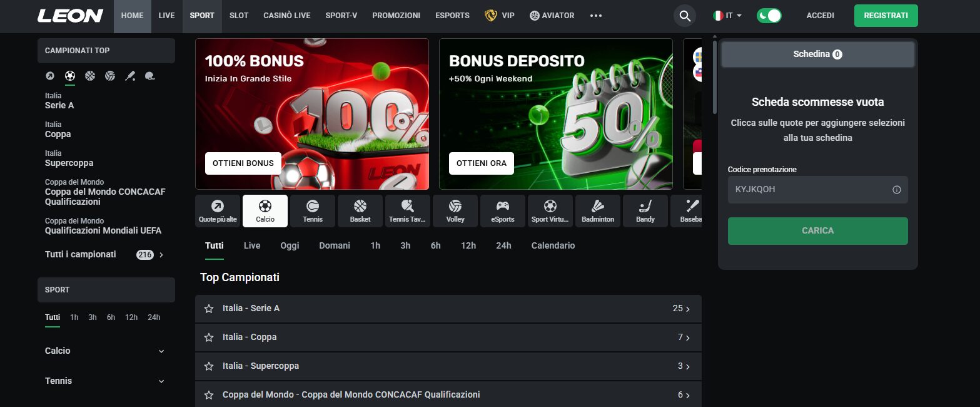Switch to the Oggi filter tab
Image resolution: width=980 pixels, height=407 pixels.
[290, 245]
